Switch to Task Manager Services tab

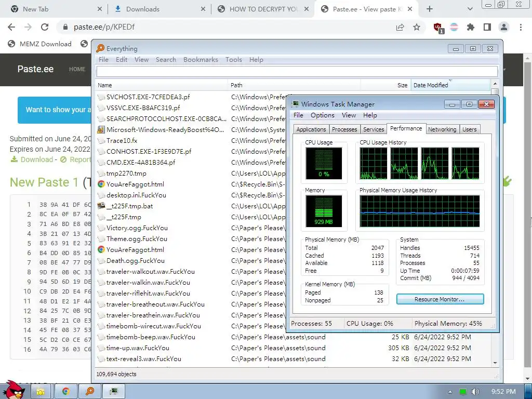(x=374, y=129)
